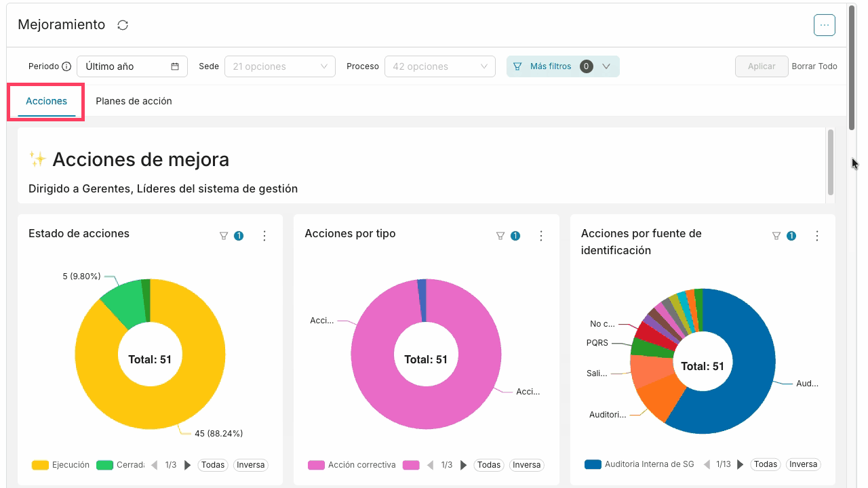Click Inversa button under Estado de acciones
This screenshot has height=488, width=868.
click(251, 465)
